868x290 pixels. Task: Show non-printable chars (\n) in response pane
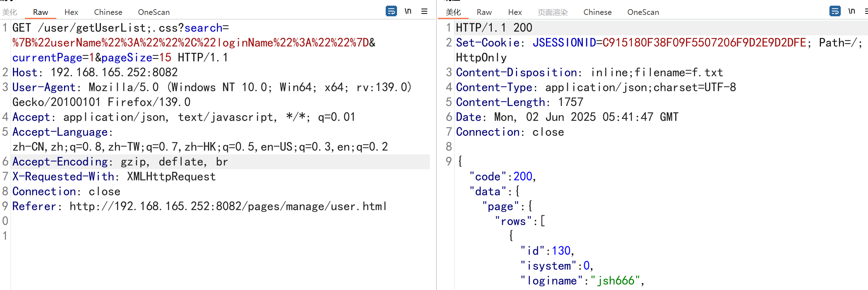pyautogui.click(x=852, y=11)
